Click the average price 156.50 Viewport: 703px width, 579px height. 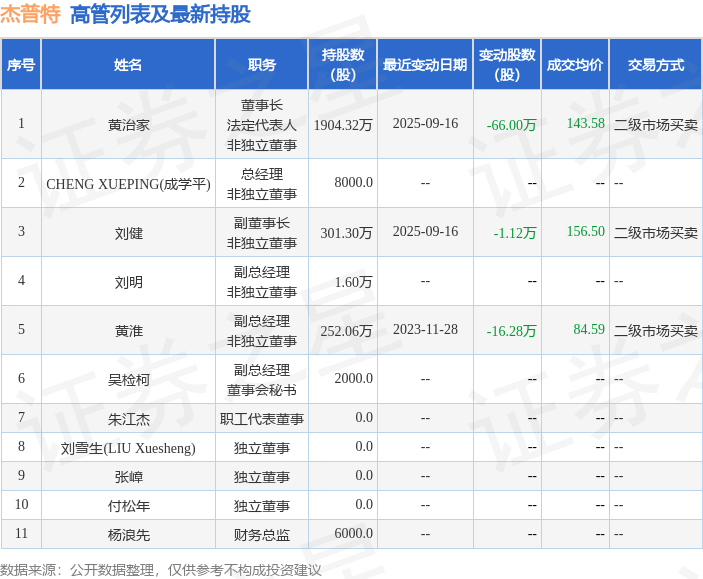[586, 231]
